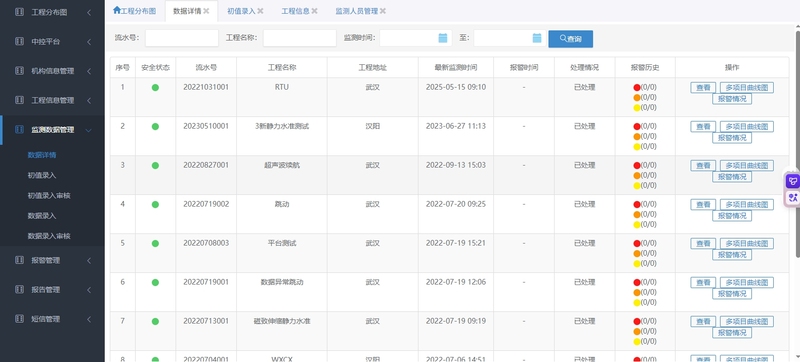Expand 短信管理 menu chevron

tap(89, 319)
